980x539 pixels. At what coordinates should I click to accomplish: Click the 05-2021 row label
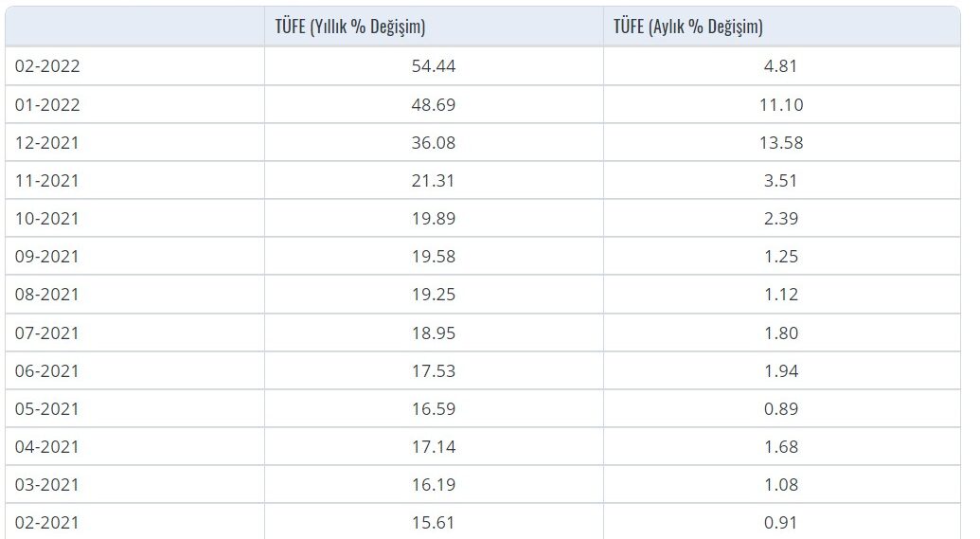click(x=47, y=408)
